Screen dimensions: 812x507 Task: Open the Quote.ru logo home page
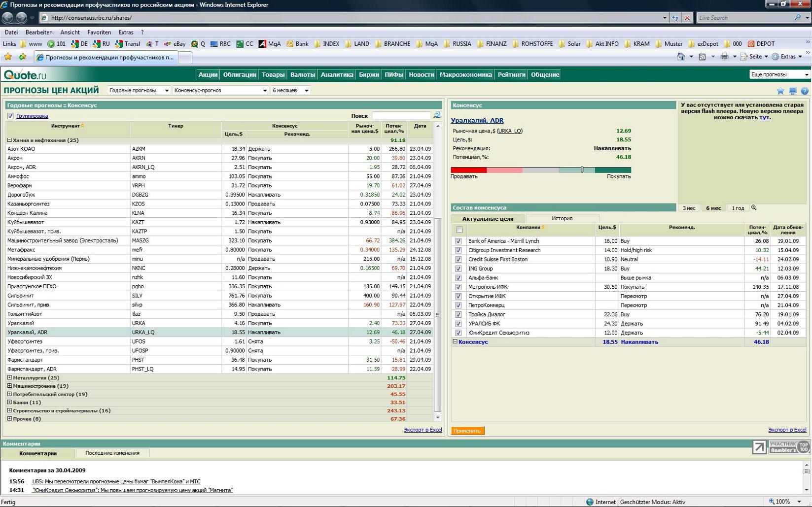25,75
